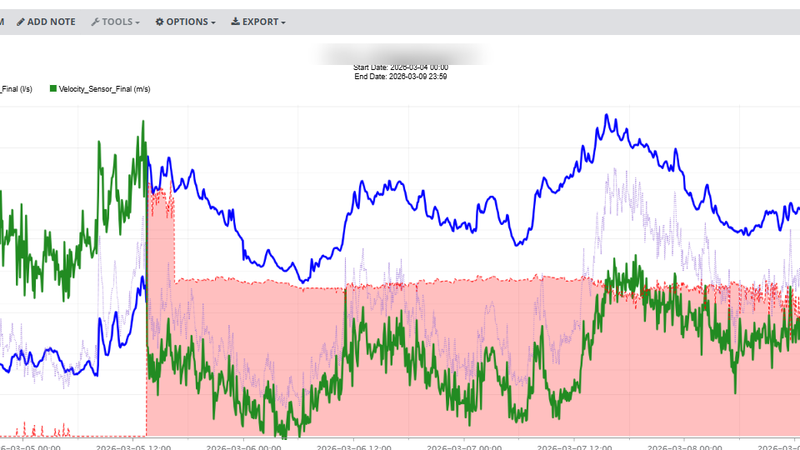Click the 2026-03-07 00:00 axis label
Screen dimensions: 800x450
click(464, 447)
